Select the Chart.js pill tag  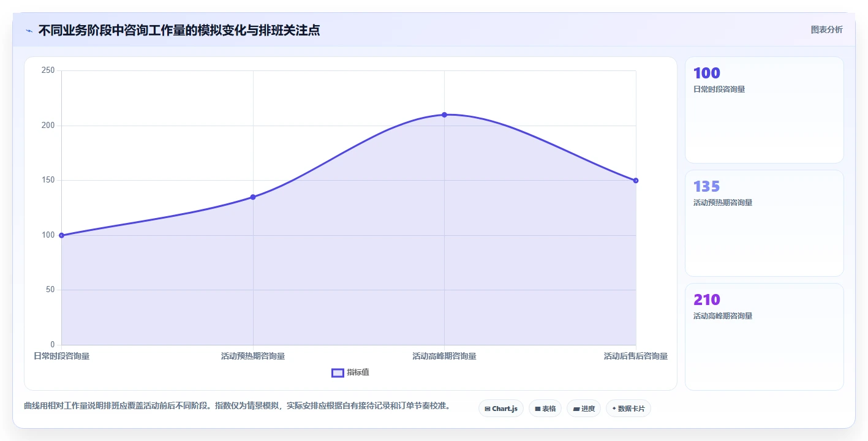(500, 409)
